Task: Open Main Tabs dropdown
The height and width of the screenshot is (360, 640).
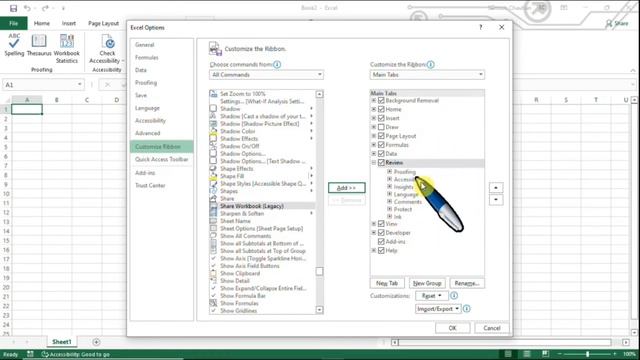Action: (427, 75)
